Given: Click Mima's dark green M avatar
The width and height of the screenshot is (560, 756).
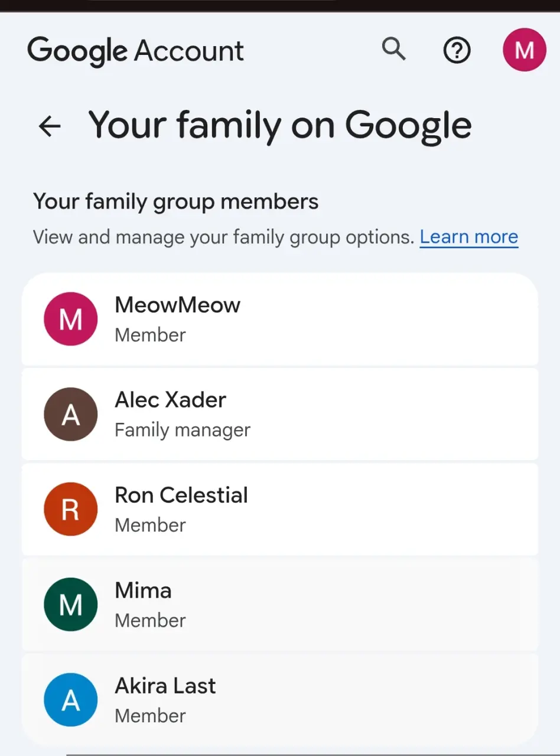Looking at the screenshot, I should (71, 604).
